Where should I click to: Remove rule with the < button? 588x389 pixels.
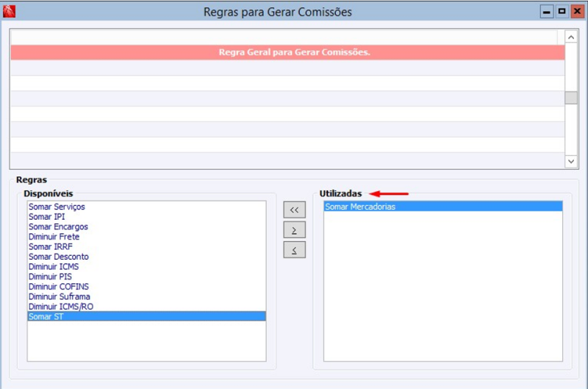[x=295, y=250]
